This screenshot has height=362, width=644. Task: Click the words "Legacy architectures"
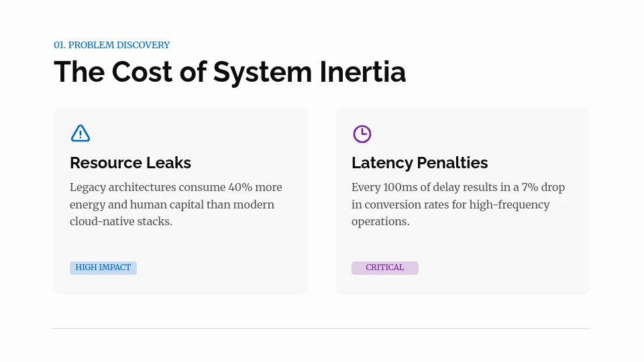tap(123, 187)
